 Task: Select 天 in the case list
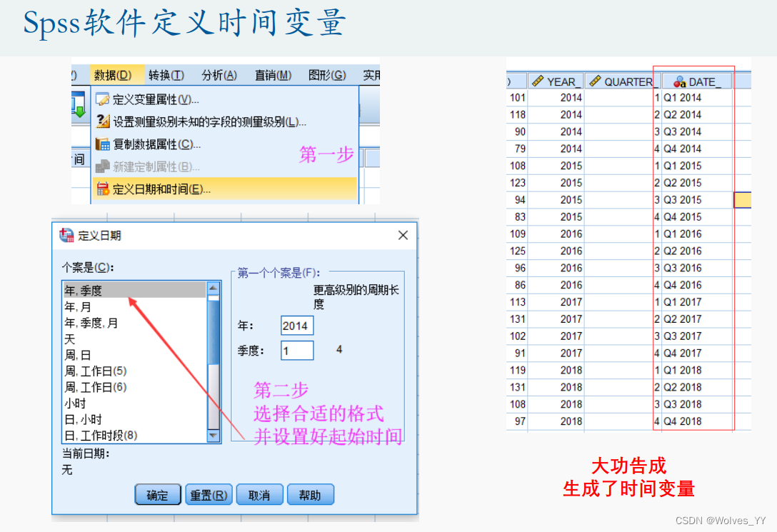[134, 338]
